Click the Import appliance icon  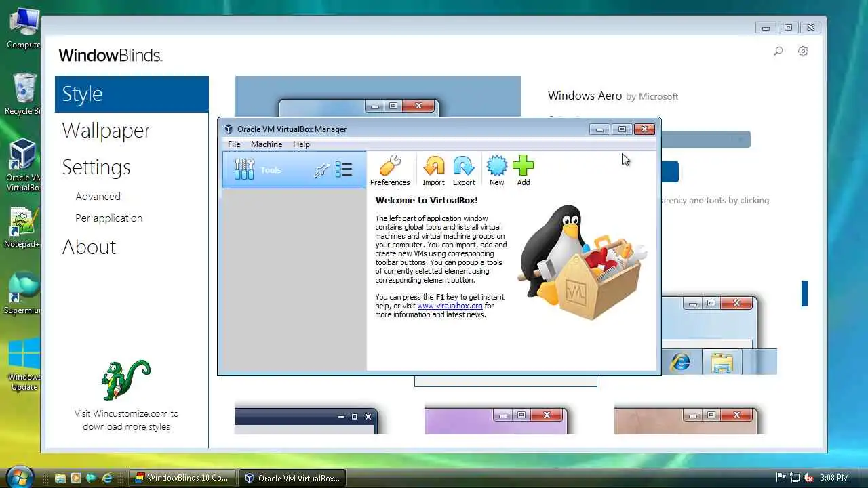pyautogui.click(x=433, y=170)
